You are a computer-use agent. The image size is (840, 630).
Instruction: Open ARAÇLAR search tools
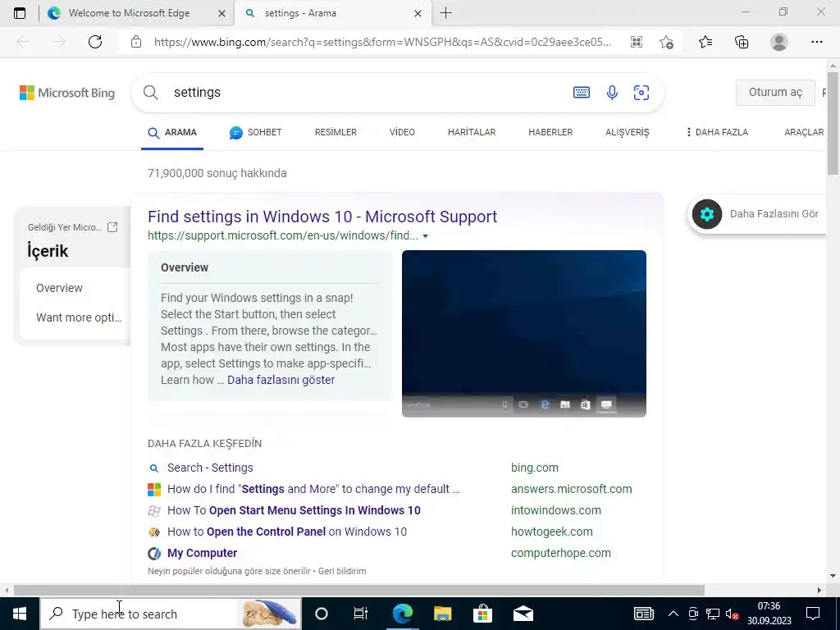[804, 132]
